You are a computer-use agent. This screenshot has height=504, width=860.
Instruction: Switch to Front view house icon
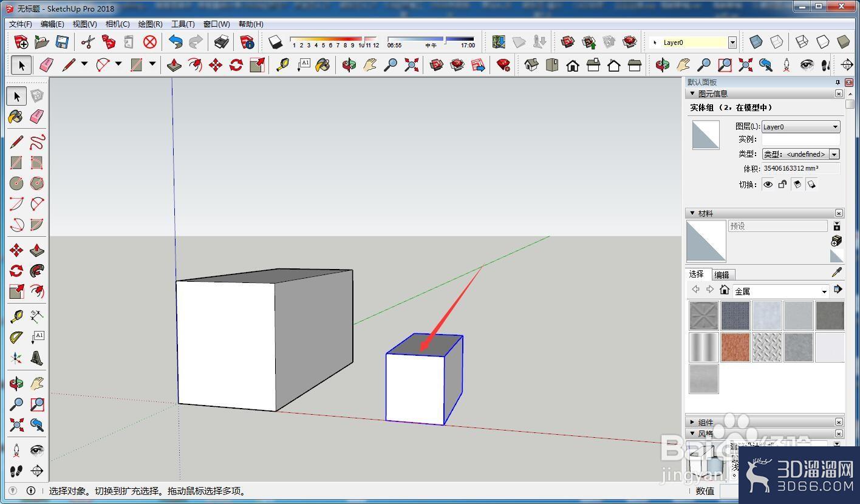(x=573, y=65)
